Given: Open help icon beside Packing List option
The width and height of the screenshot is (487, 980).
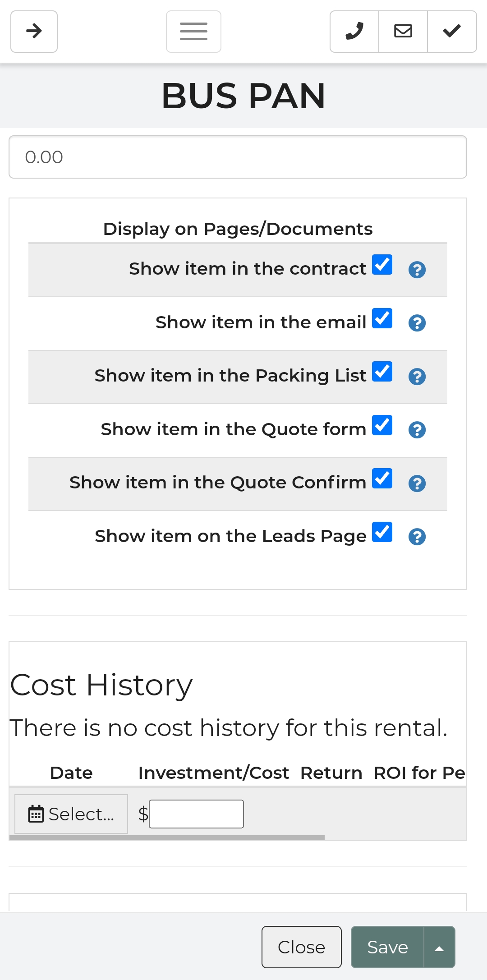Looking at the screenshot, I should pos(417,377).
